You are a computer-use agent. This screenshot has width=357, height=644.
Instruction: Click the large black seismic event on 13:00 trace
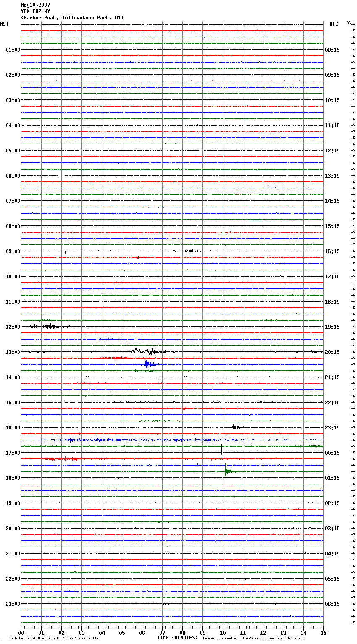[x=150, y=351]
